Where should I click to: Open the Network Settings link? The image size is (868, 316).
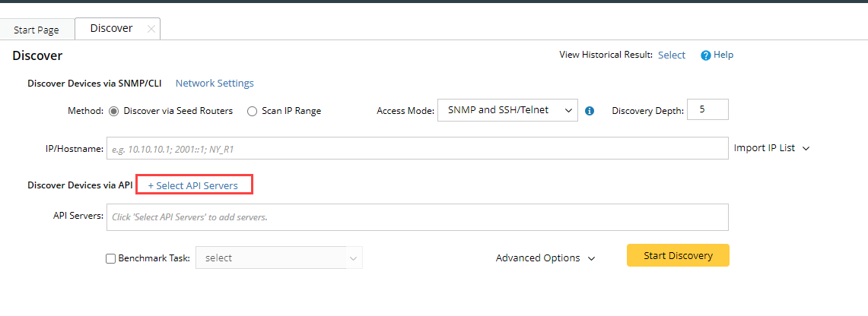215,84
